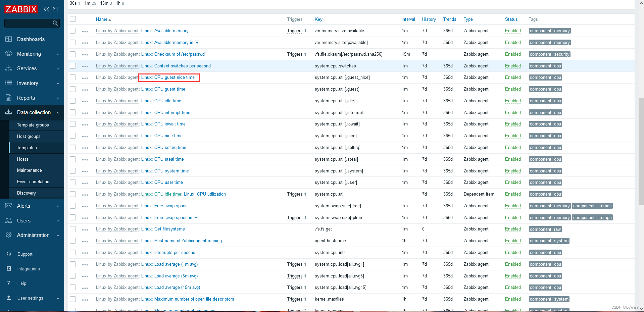This screenshot has width=644, height=312.
Task: Open three-dot menu for CPU guest nice time
Action: 85,78
